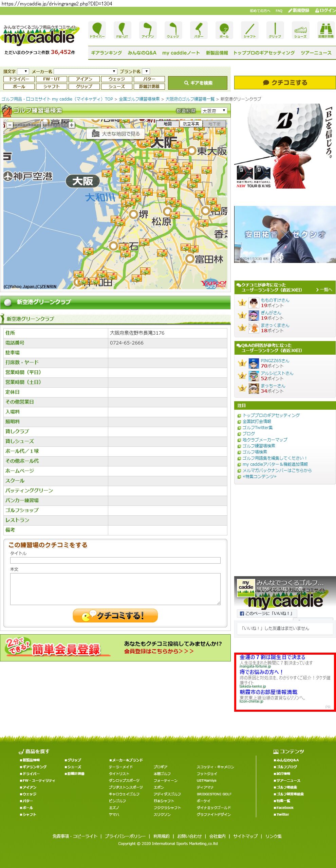This screenshot has width=336, height=868.
Task: Select the ウェッジ (wedge) category icon
Action: point(173,30)
